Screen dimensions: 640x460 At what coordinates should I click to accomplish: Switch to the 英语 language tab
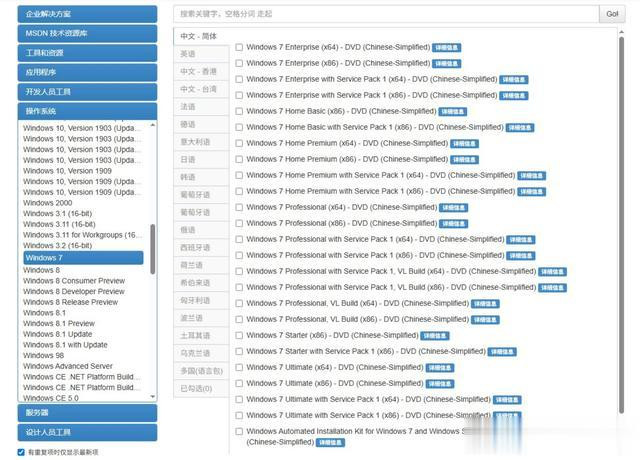click(x=201, y=54)
